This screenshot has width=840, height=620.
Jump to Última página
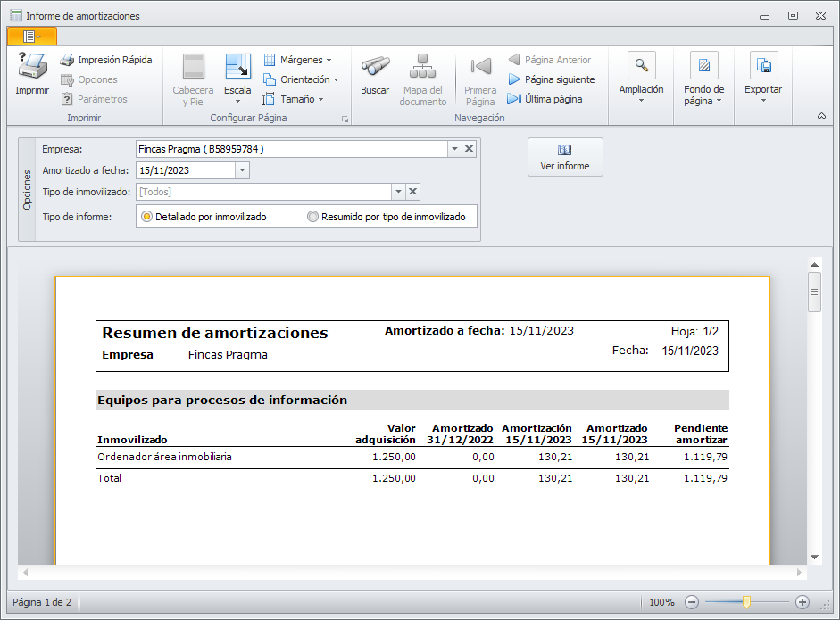coord(545,99)
